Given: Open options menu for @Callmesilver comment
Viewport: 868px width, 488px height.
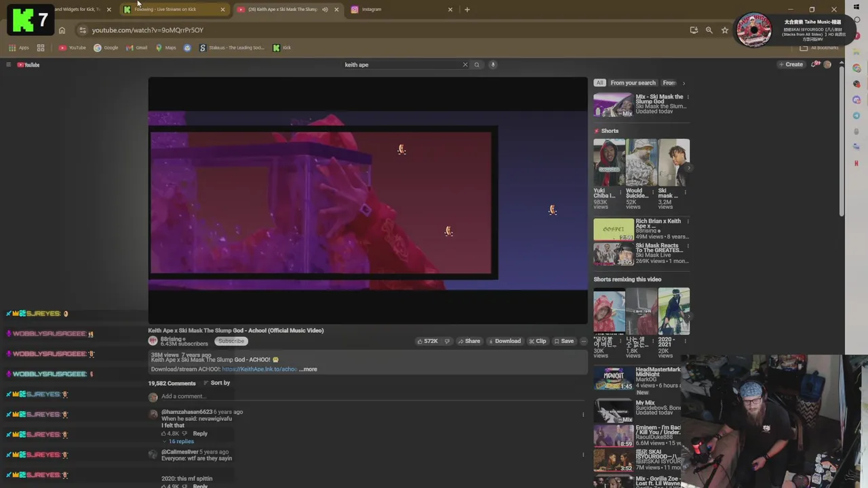Looking at the screenshot, I should tap(583, 455).
